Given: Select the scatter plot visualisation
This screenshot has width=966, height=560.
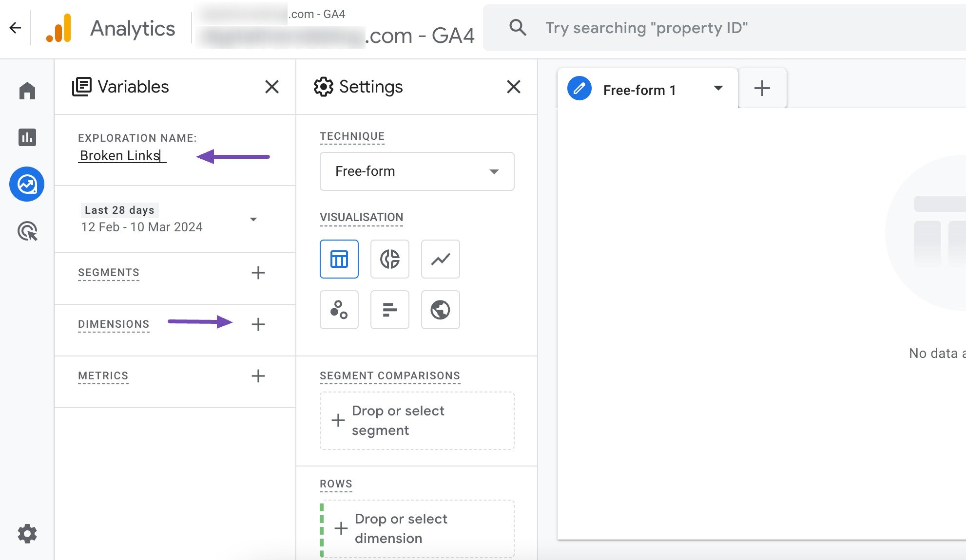Looking at the screenshot, I should point(339,310).
